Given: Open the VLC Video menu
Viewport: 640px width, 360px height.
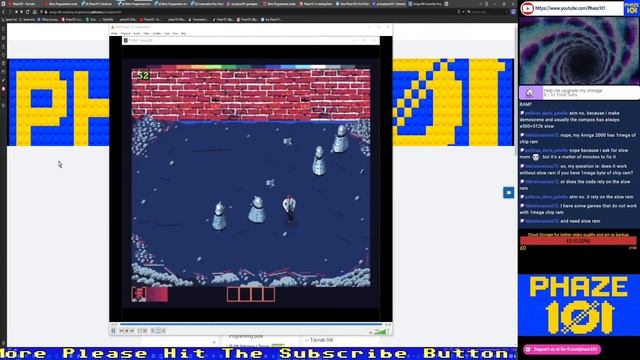Looking at the screenshot, I should pyautogui.click(x=146, y=33).
